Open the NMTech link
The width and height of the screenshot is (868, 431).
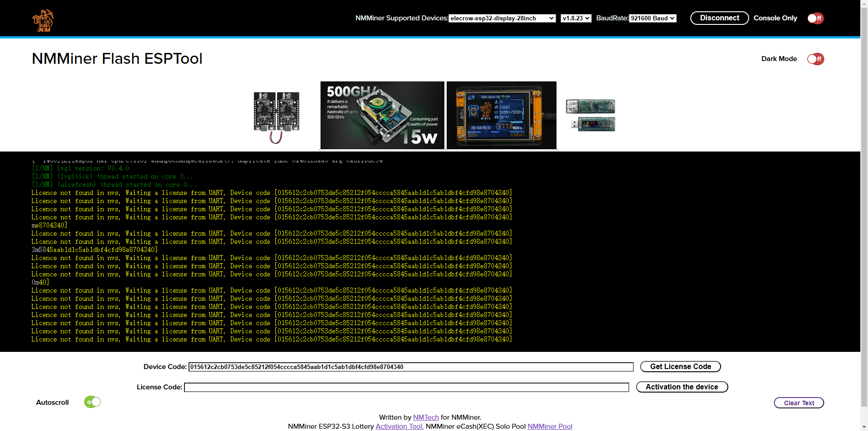tap(426, 417)
